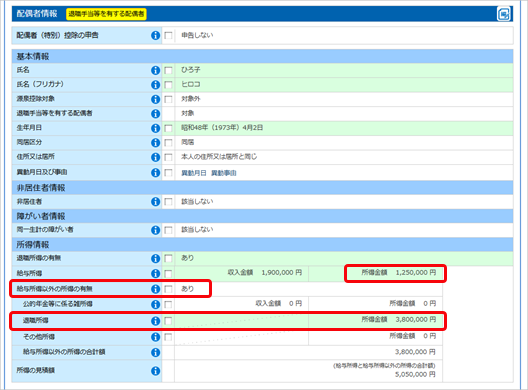
Task: Click the 非居住者情報 section header
Action: (x=262, y=188)
